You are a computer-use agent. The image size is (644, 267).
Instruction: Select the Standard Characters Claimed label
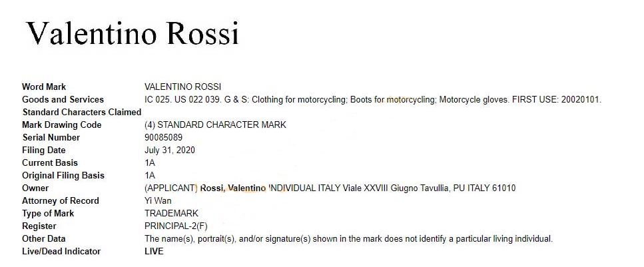pyautogui.click(x=82, y=112)
